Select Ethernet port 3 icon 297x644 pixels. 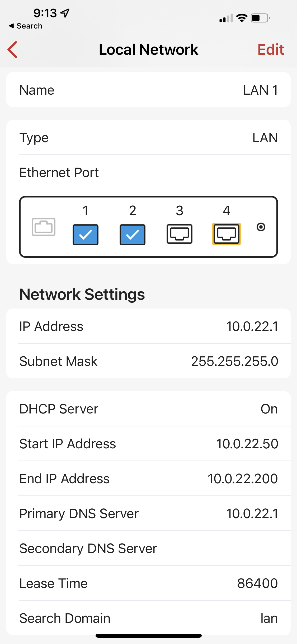click(180, 234)
